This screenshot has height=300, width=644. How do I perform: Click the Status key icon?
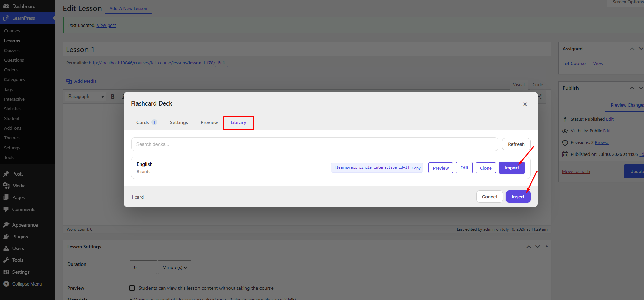565,119
